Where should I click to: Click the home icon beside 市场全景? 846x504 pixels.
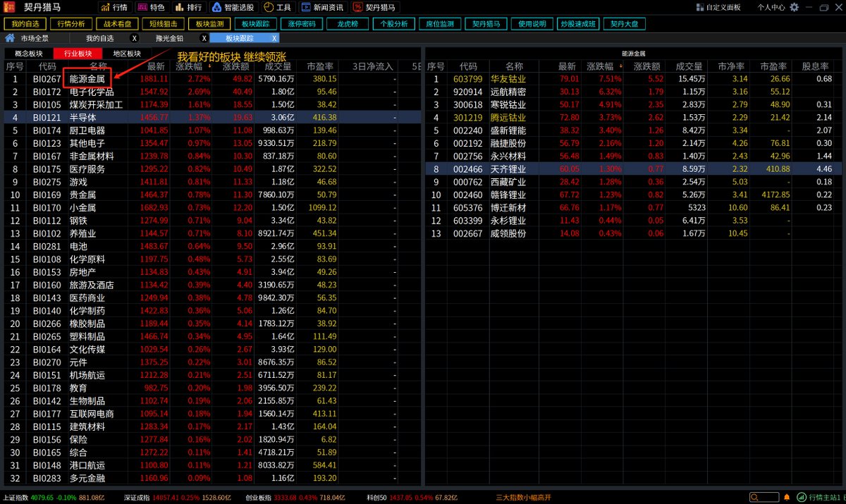point(11,38)
